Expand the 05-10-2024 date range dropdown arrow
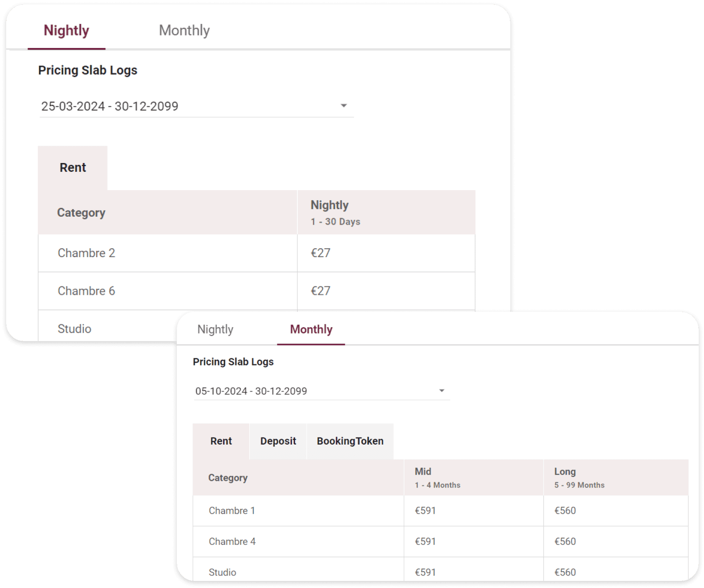 [x=441, y=391]
